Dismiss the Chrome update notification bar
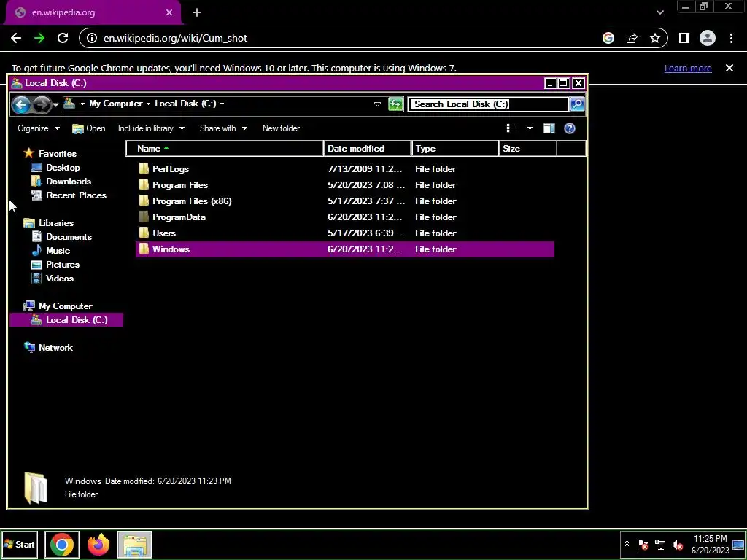747x560 pixels. click(729, 68)
